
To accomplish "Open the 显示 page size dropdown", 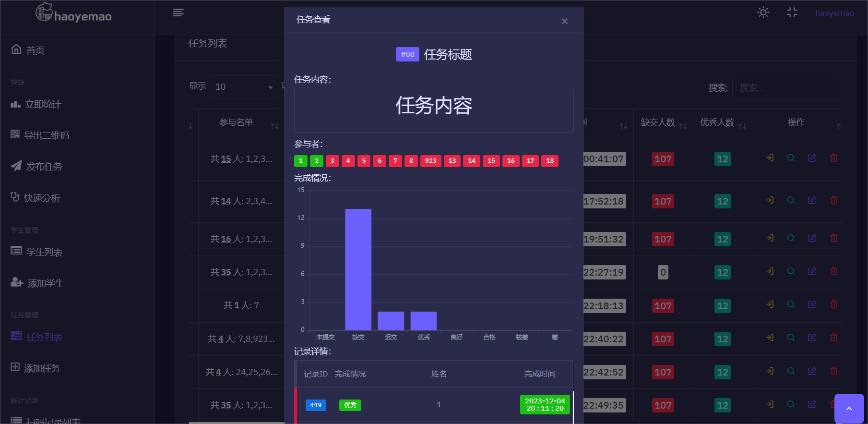I will click(243, 87).
